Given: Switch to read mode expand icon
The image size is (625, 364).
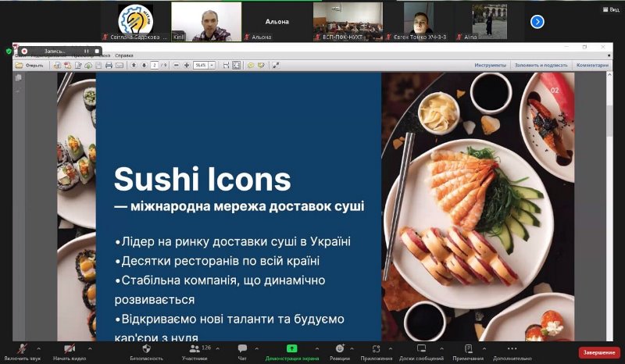Looking at the screenshot, I should pos(276,66).
